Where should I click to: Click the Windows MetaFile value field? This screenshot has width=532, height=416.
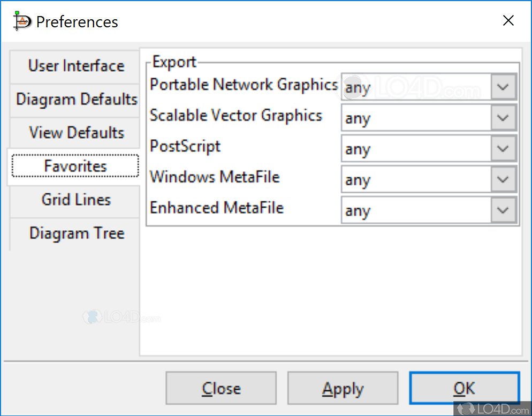point(416,180)
